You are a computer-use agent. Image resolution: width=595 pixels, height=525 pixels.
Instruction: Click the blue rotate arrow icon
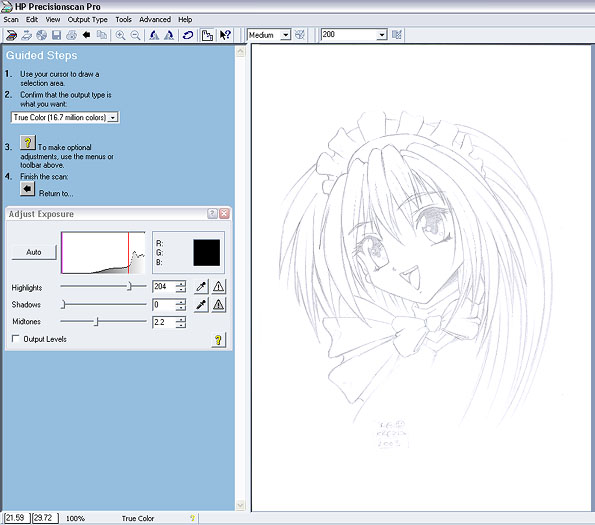pyautogui.click(x=188, y=35)
